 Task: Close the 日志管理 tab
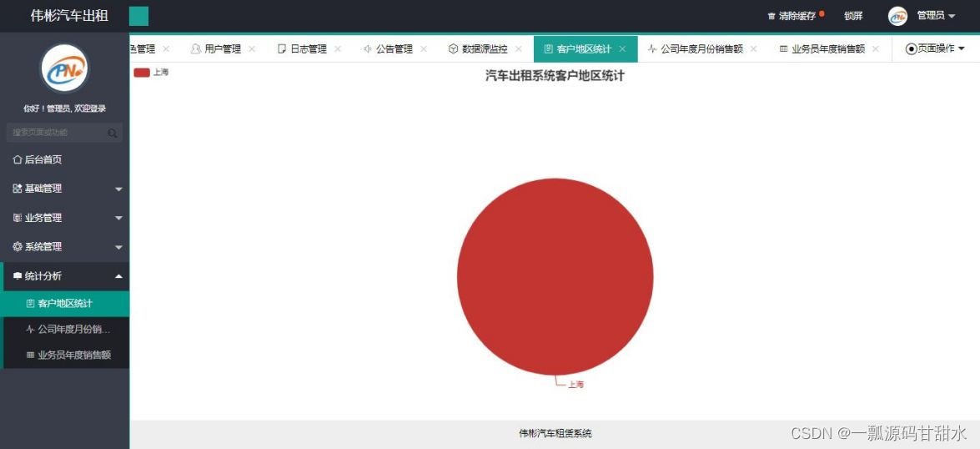[x=338, y=48]
